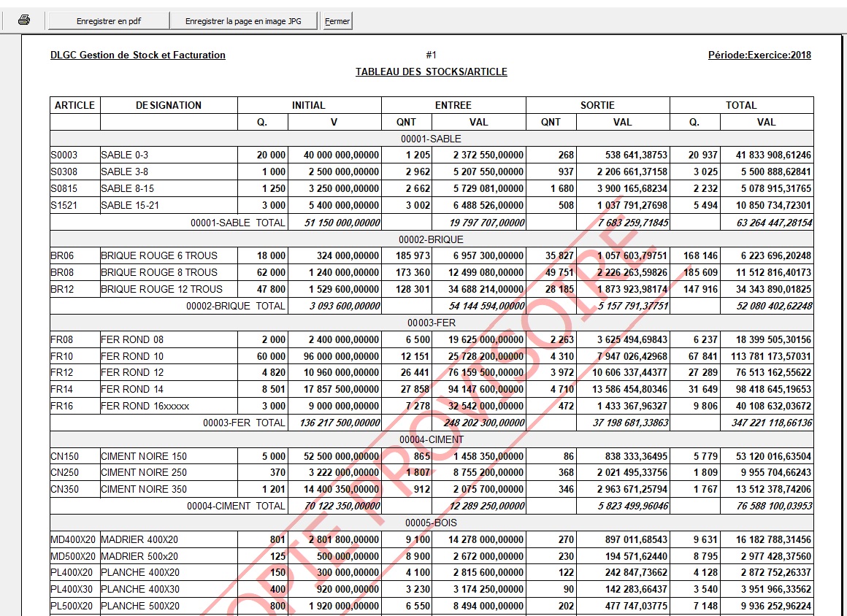Click the S0003 initial value 40 000 000,00000

(342, 155)
